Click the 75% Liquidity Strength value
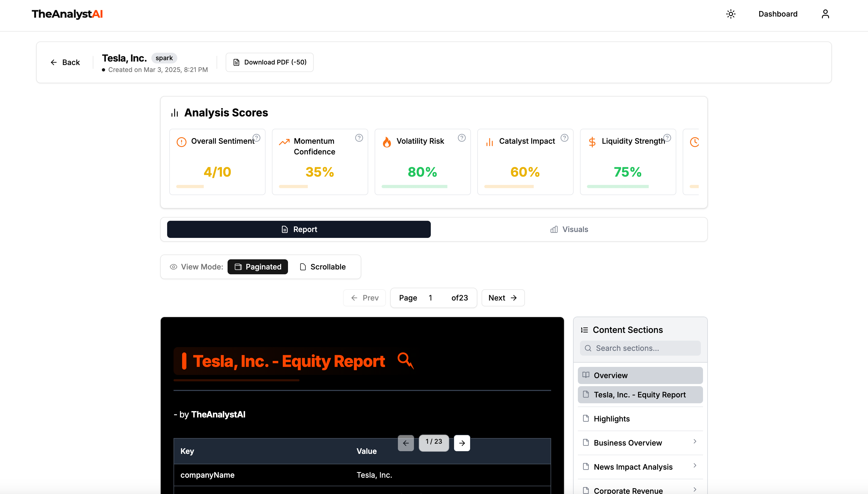The width and height of the screenshot is (868, 494). click(628, 172)
